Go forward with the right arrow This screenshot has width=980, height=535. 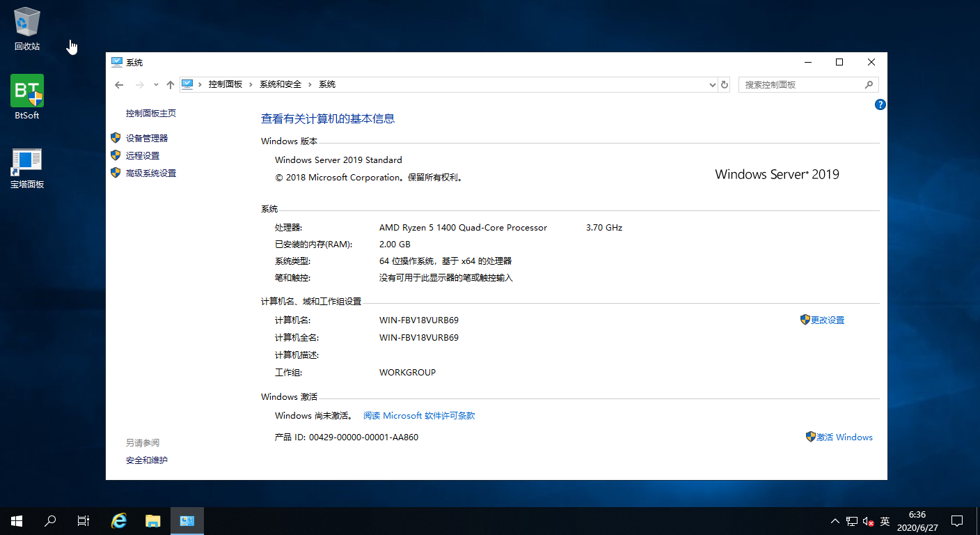click(x=139, y=84)
